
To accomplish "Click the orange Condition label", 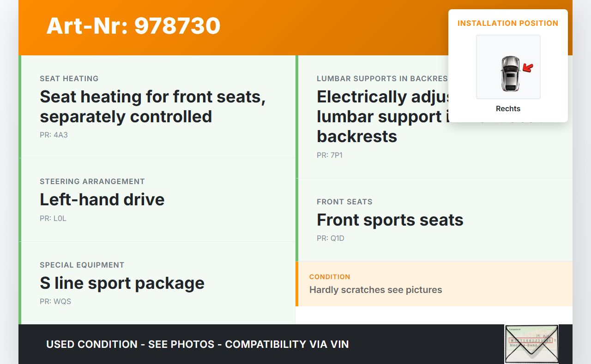I will pos(330,277).
